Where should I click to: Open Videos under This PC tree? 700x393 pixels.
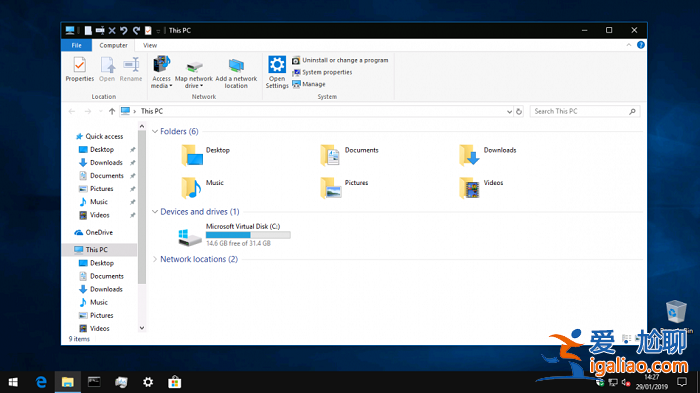click(x=100, y=328)
